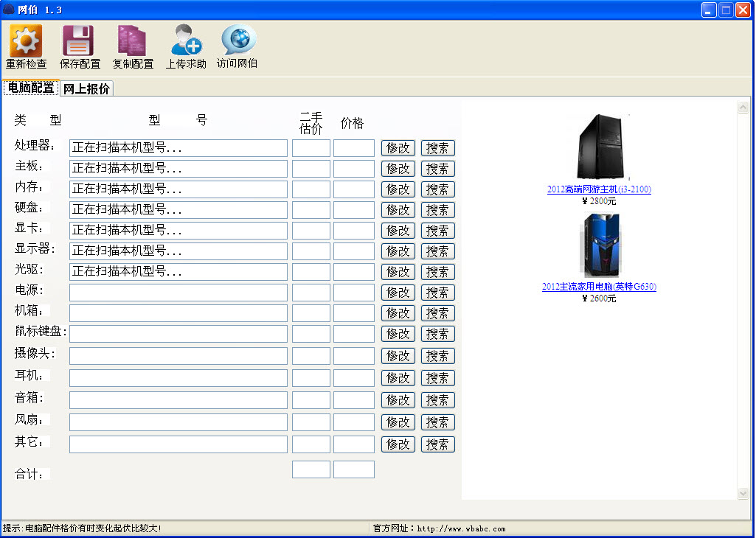Click 修改 button in the 硬盘 row
This screenshot has width=756, height=538.
[x=398, y=210]
